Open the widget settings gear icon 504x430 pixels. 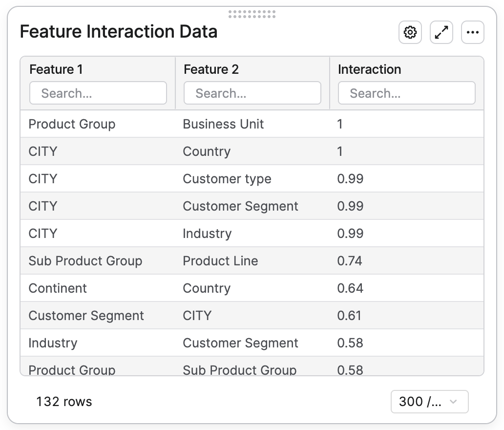tap(410, 32)
